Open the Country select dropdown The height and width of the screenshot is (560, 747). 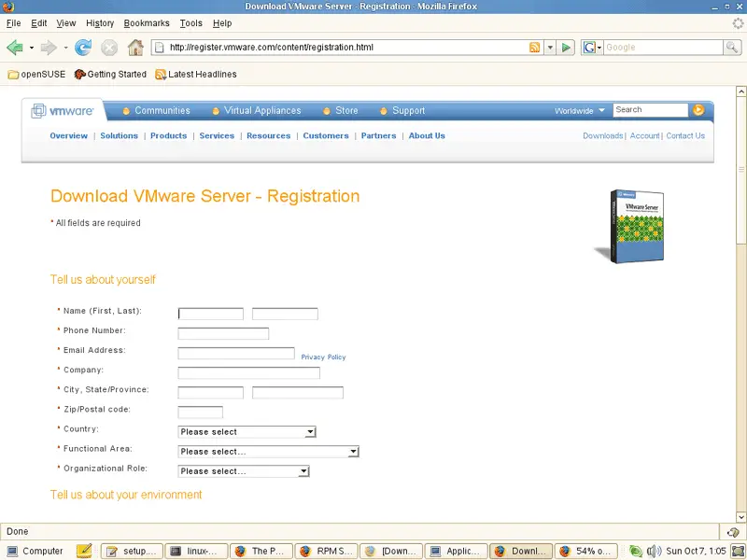247,432
